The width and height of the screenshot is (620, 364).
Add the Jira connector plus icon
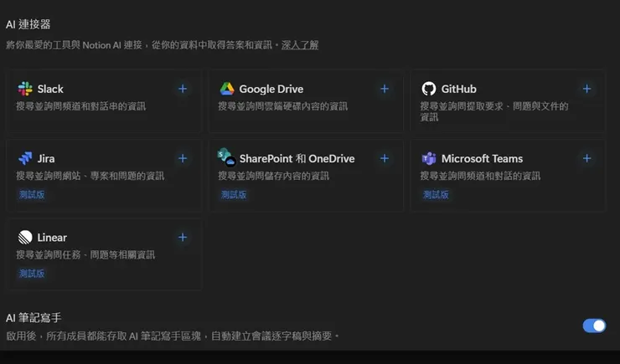pyautogui.click(x=183, y=158)
